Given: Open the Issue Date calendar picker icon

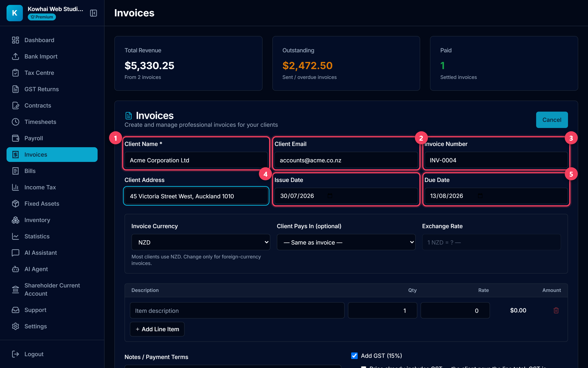Looking at the screenshot, I should (x=330, y=196).
